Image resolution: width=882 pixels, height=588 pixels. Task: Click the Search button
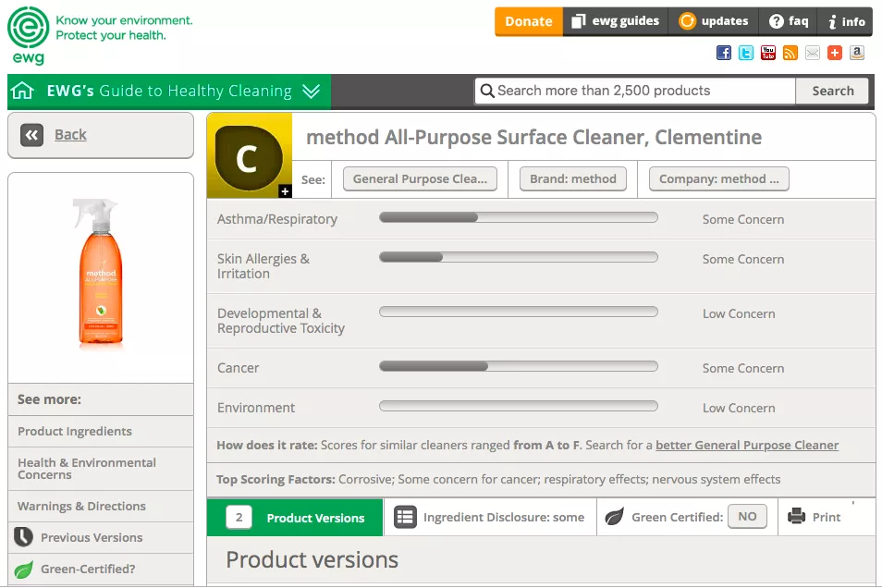[x=832, y=91]
